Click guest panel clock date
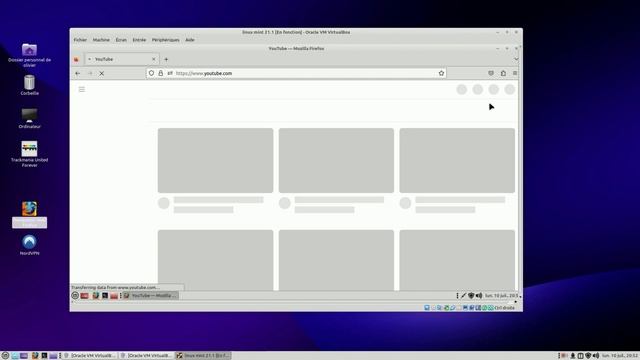 pos(501,296)
